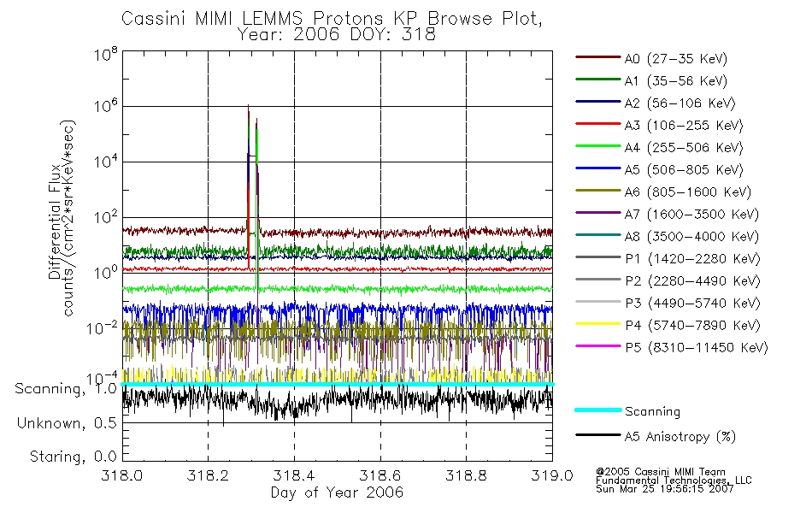Click the 318.6 x-axis tick label
Image resolution: width=812 pixels, height=513 pixels.
(380, 475)
